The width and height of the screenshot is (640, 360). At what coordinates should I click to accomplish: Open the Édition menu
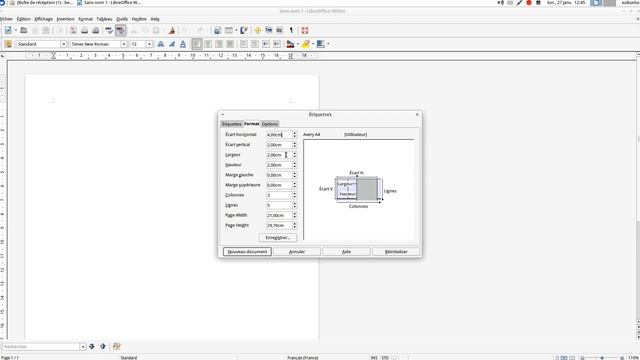click(23, 19)
